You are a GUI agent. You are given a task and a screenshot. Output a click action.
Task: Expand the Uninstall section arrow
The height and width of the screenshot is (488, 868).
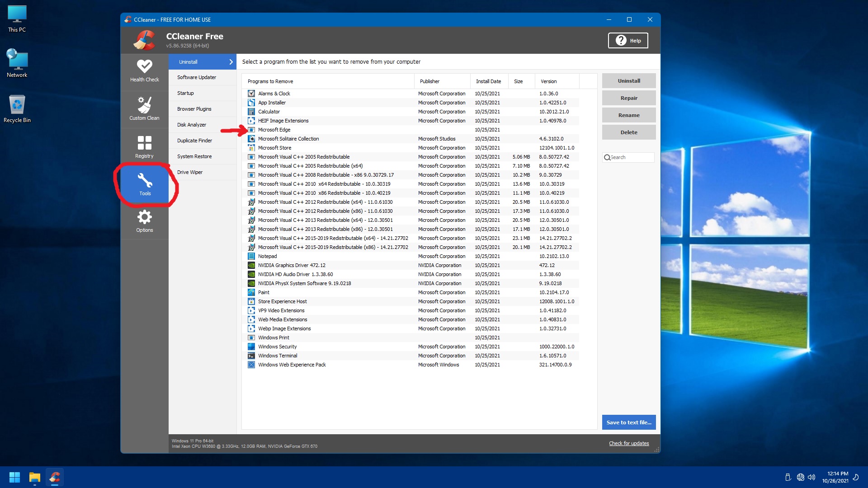pos(232,61)
